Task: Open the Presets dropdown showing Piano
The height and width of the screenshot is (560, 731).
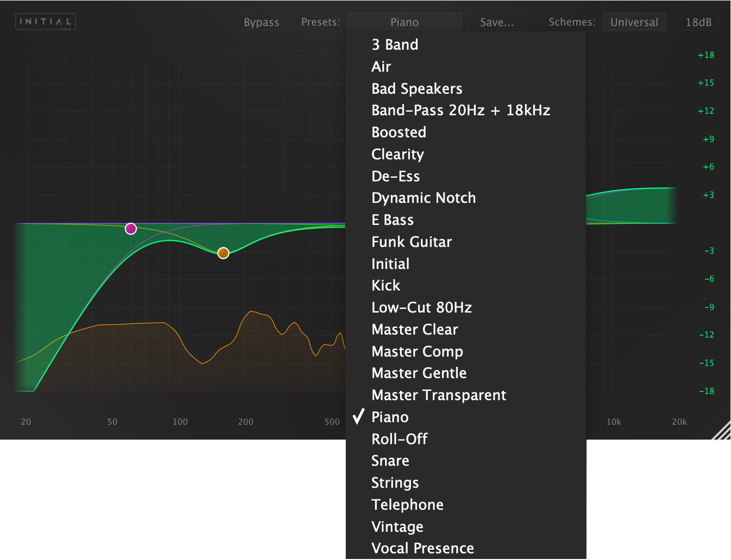Action: (x=404, y=22)
